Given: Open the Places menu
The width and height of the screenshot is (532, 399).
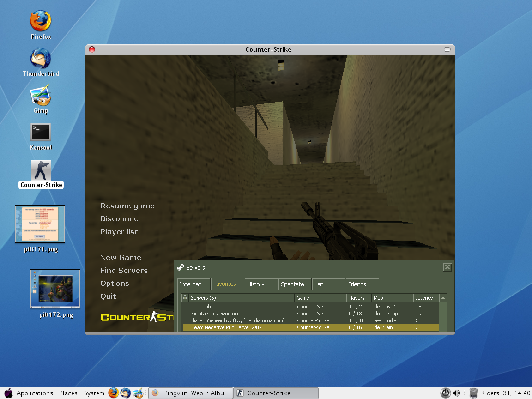Looking at the screenshot, I should [x=68, y=393].
